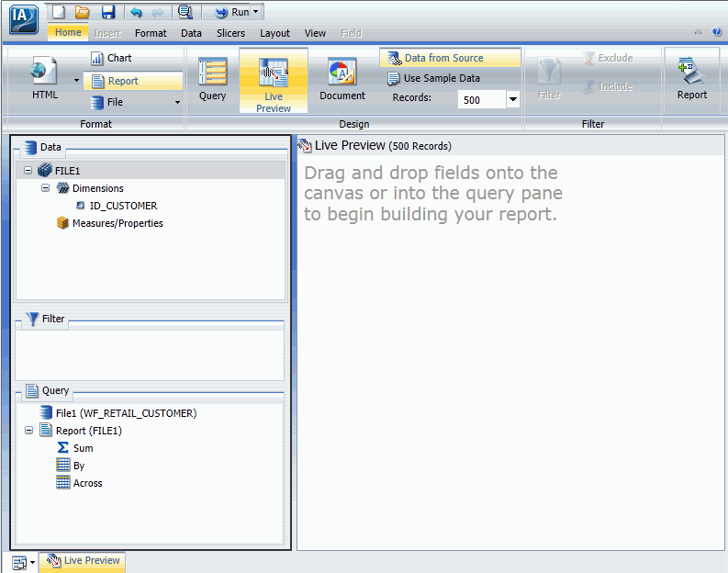This screenshot has width=728, height=573.
Task: Undo the last action
Action: [x=136, y=12]
